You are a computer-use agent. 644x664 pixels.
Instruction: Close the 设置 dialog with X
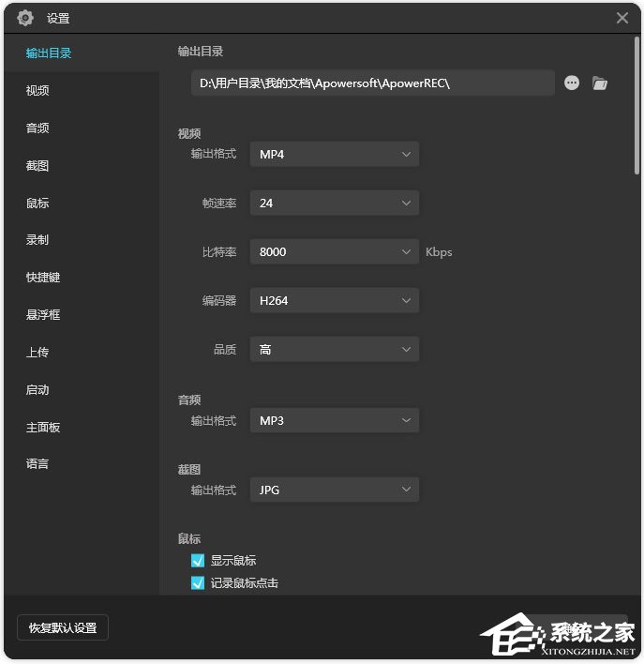622,18
